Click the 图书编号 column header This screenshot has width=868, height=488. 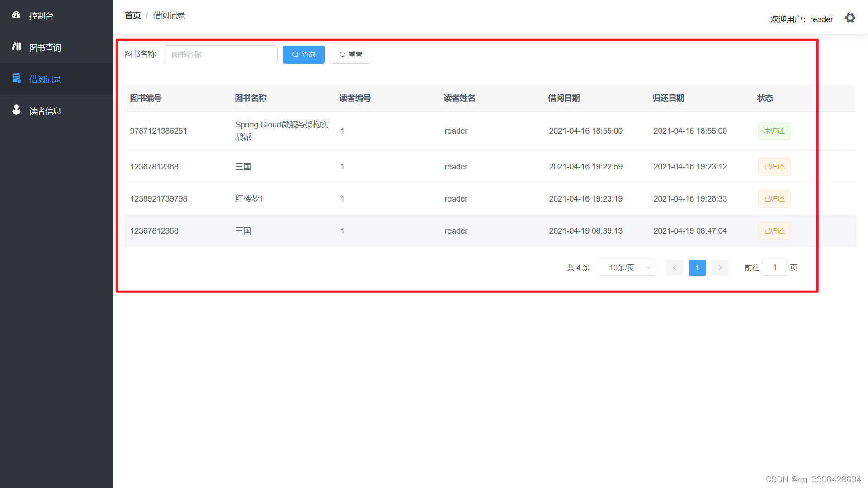pyautogui.click(x=146, y=98)
